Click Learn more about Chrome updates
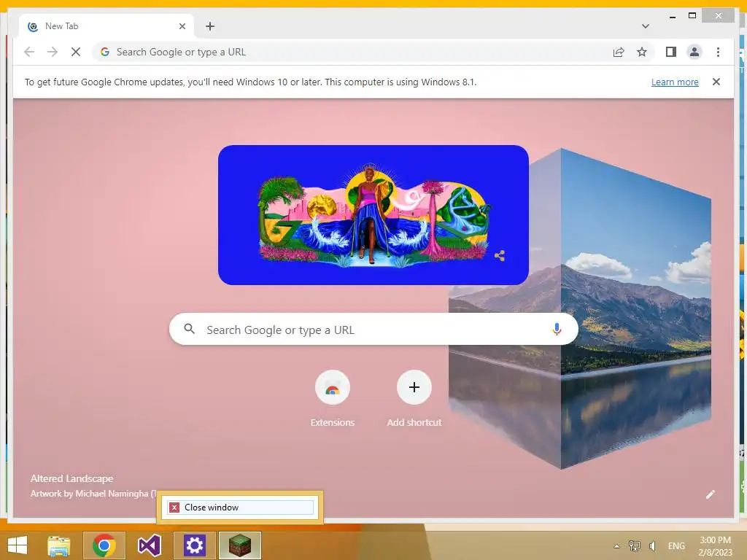The height and width of the screenshot is (560, 747). click(x=675, y=82)
